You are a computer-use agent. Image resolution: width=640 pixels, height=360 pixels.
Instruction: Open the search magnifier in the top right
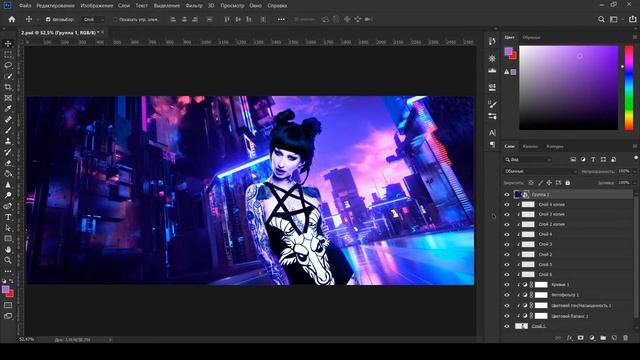(x=601, y=19)
